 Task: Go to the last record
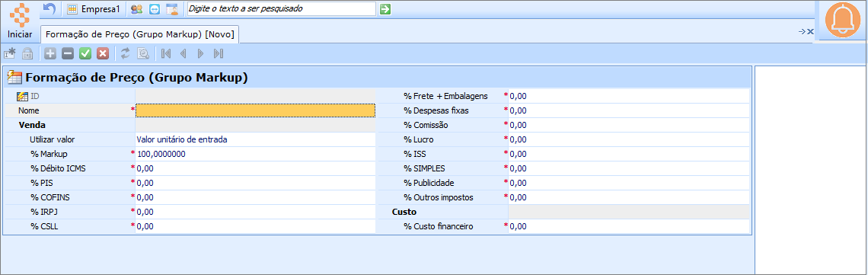[x=218, y=53]
